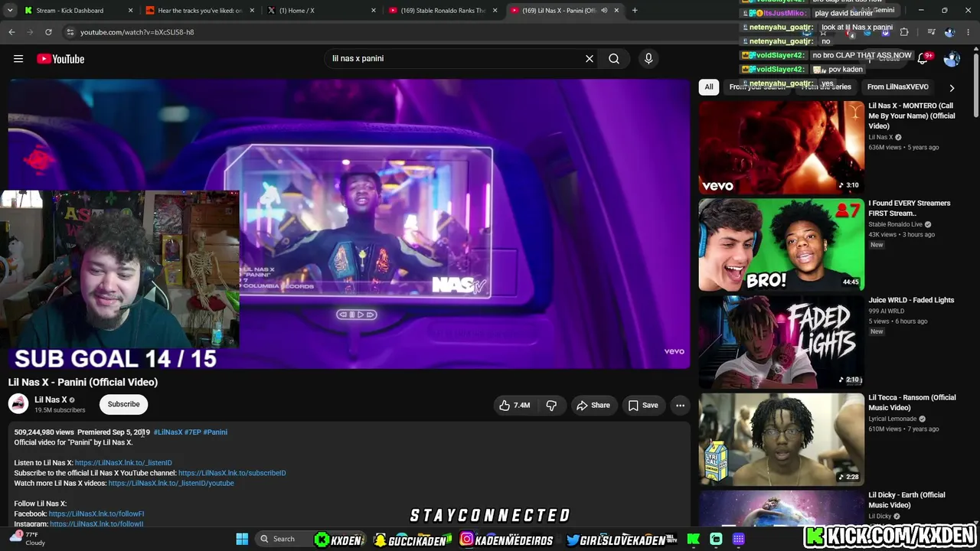
Task: Show more filter chips with right chevron
Action: coord(952,87)
